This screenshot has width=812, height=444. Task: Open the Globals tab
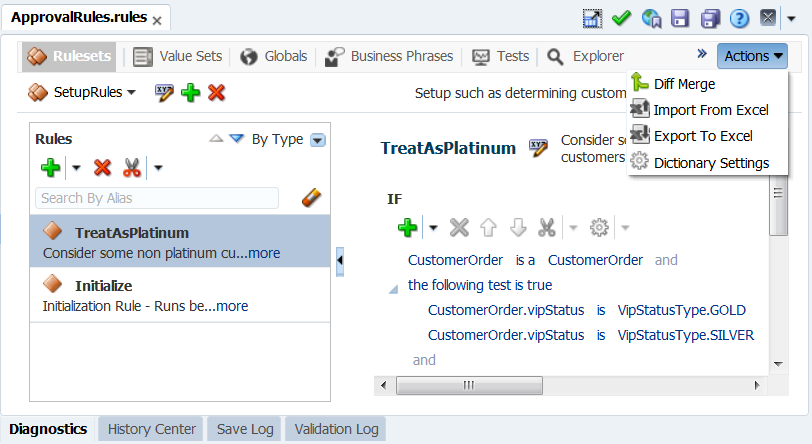[x=273, y=56]
